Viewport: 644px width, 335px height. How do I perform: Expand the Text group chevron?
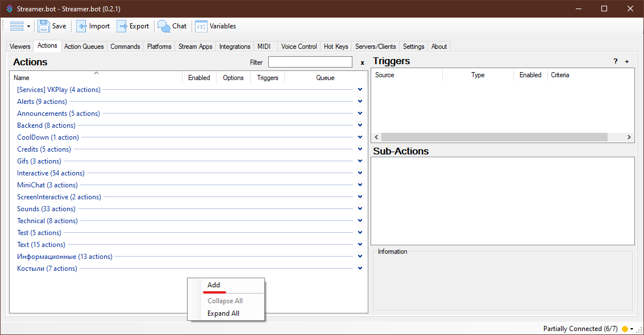click(360, 244)
